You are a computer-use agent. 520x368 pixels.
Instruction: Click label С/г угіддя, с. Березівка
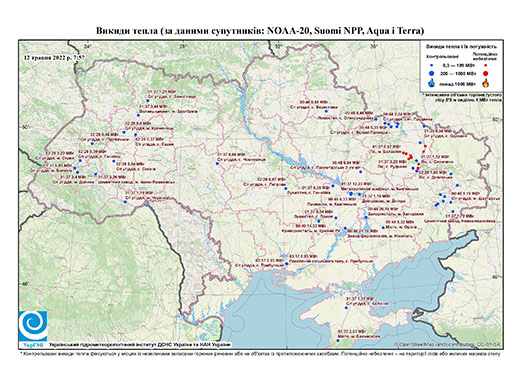click(314, 108)
